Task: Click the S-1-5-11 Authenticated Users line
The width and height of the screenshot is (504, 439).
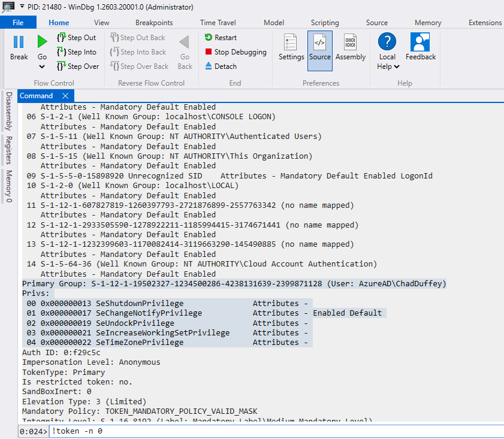Action: point(174,137)
